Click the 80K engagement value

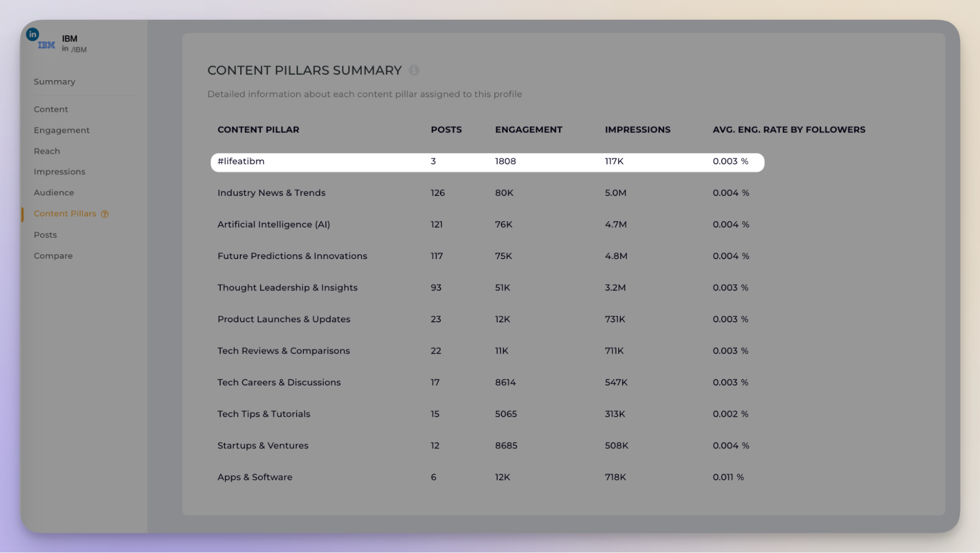point(504,193)
